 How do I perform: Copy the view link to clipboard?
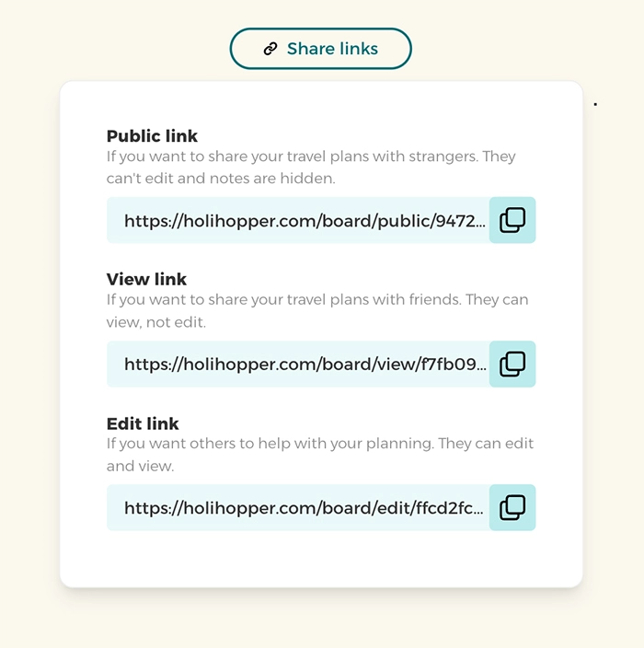click(x=512, y=364)
